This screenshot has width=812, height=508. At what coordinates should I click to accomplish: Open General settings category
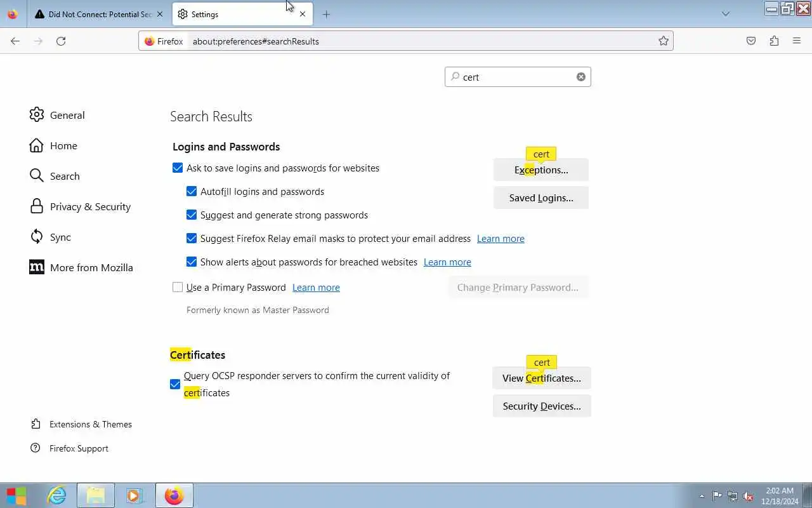[x=57, y=115]
